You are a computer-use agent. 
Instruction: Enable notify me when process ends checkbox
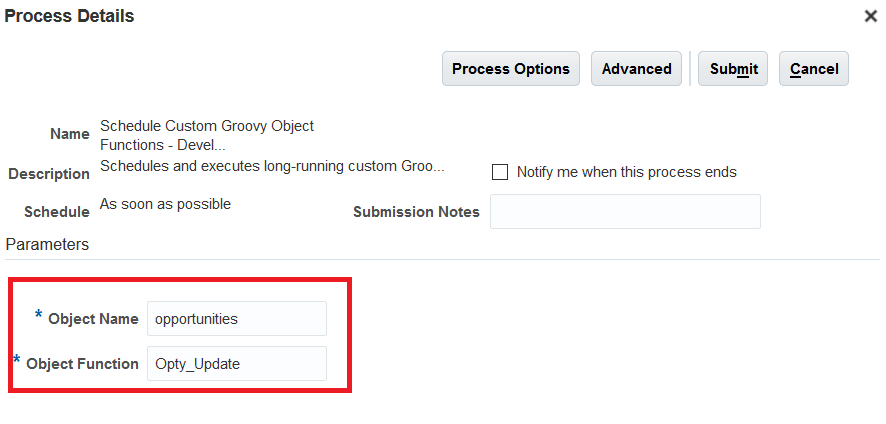tap(500, 172)
